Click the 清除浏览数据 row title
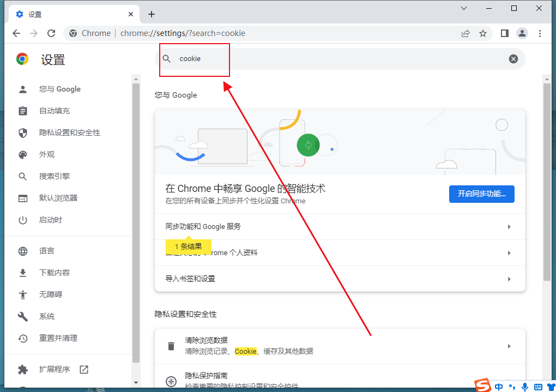Image resolution: width=556 pixels, height=392 pixels. pos(206,341)
